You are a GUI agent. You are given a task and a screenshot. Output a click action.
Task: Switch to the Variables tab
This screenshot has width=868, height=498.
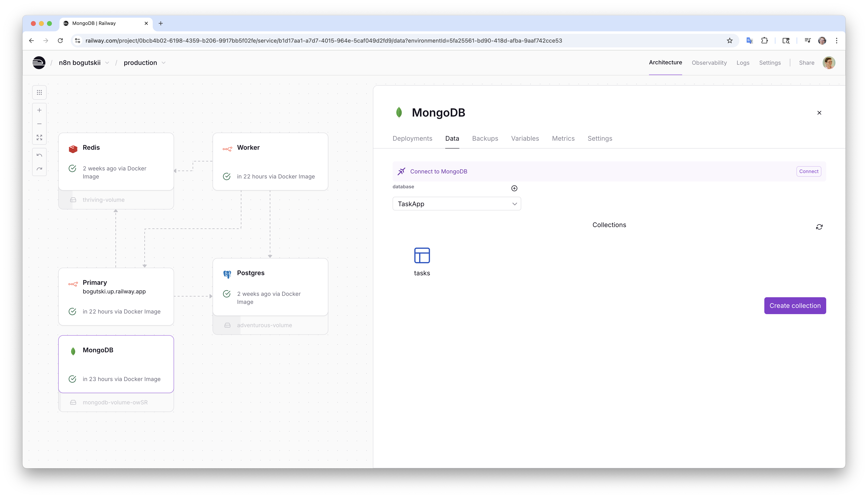[525, 138]
